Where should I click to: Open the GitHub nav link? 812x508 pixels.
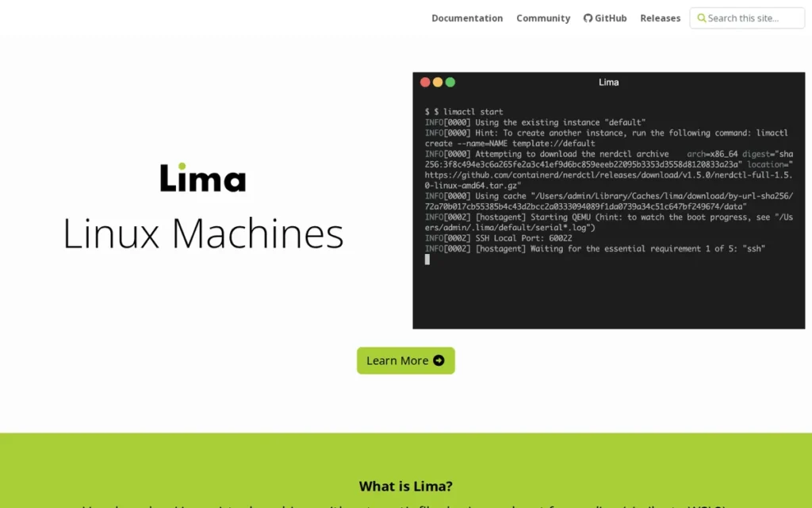click(x=605, y=18)
